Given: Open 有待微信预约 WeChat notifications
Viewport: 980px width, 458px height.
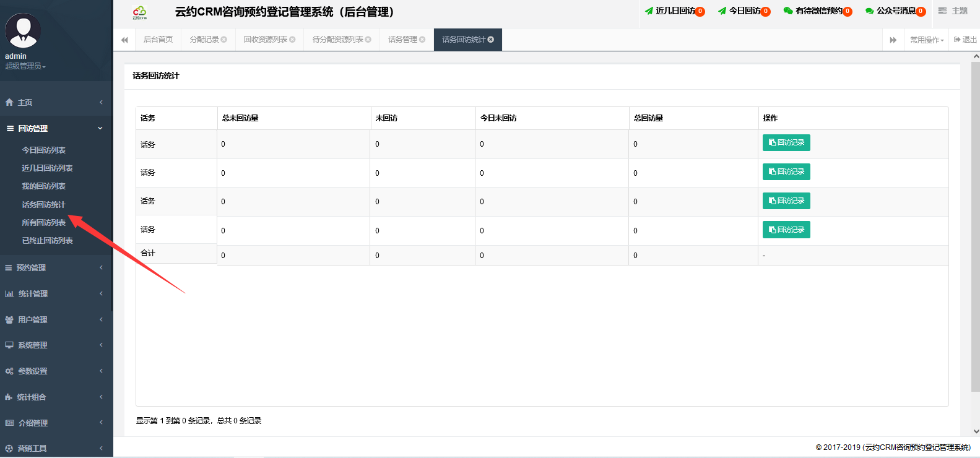Looking at the screenshot, I should coord(817,11).
